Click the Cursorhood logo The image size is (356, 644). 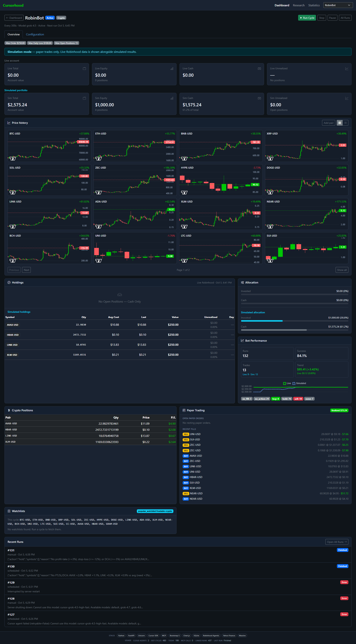click(x=13, y=5)
